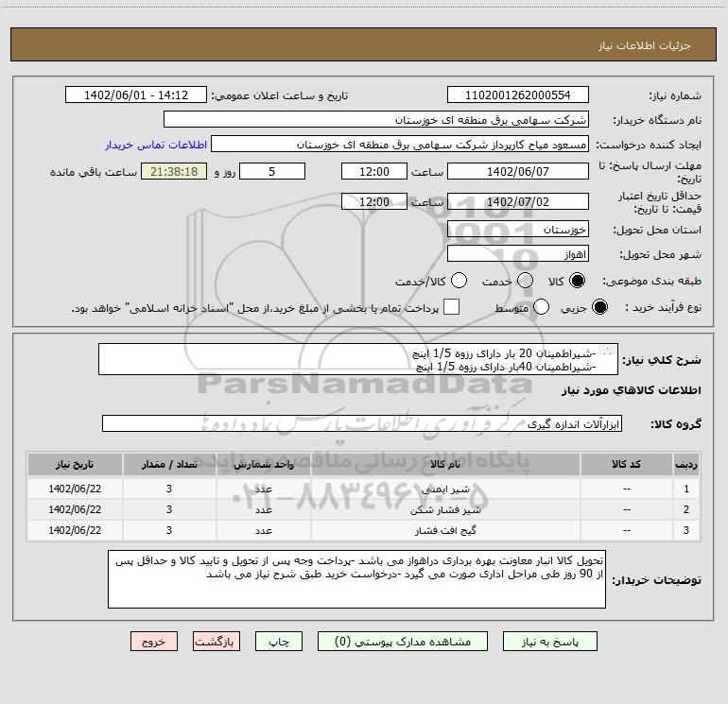
Task: Click the response deadline time 12:00 field
Action: [374, 171]
